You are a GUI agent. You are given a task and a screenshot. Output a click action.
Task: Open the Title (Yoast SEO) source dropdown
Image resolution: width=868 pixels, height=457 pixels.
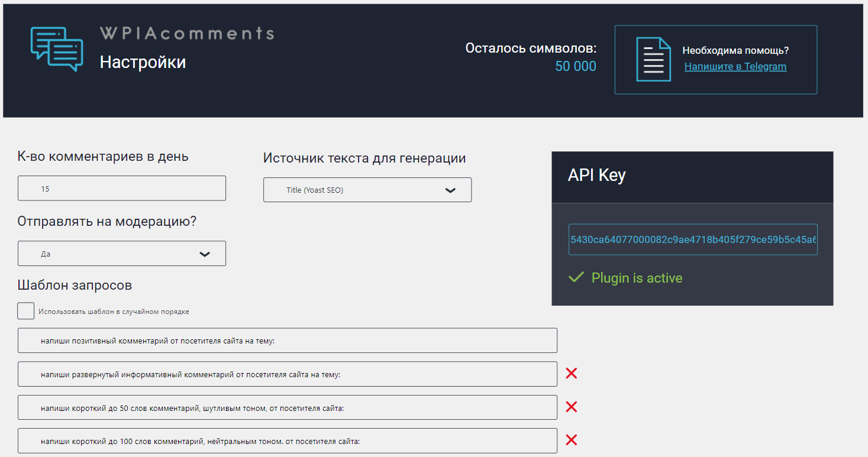(367, 190)
